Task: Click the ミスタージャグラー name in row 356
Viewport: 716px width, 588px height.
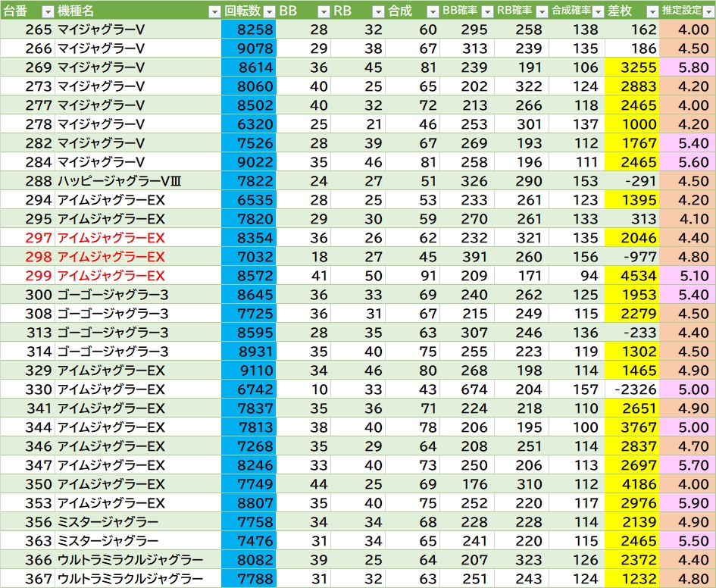Action: [x=138, y=522]
